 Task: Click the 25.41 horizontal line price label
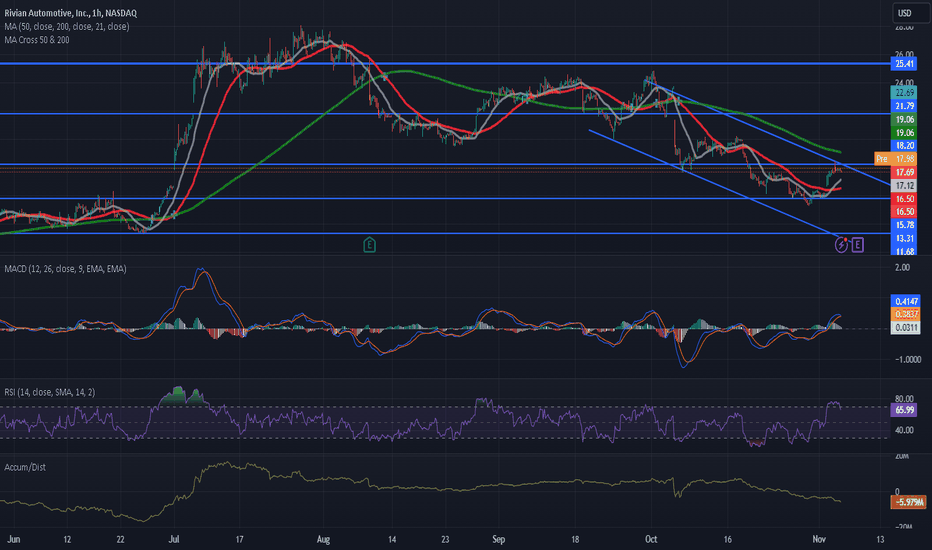[904, 64]
